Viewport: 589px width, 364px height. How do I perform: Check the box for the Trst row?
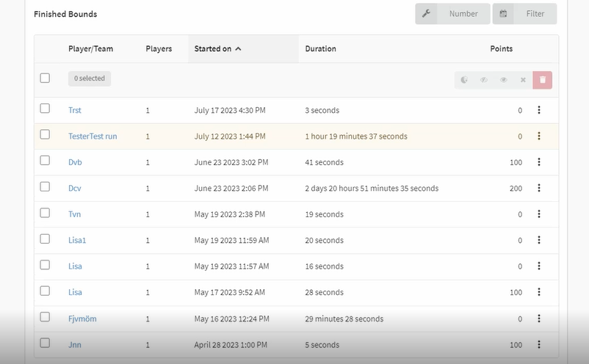(x=45, y=109)
